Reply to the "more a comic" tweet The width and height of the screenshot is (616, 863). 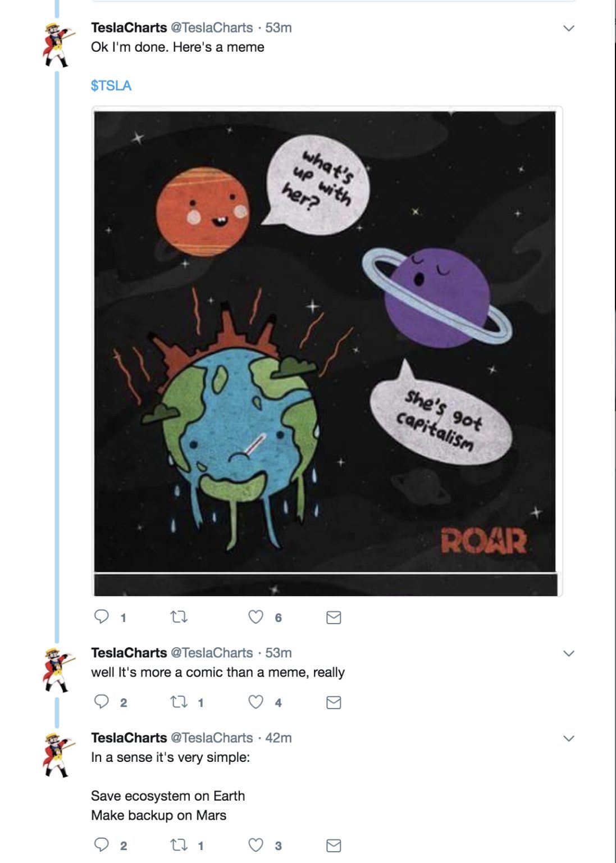tap(102, 702)
